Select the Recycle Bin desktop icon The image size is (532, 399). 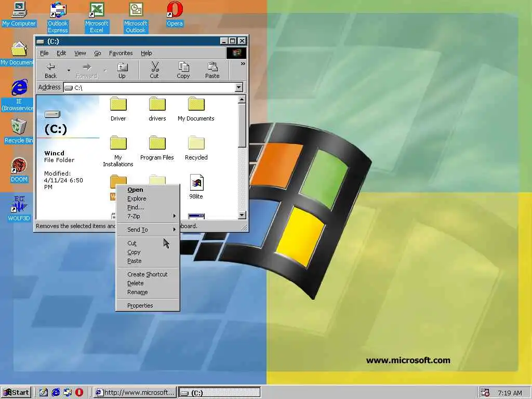click(x=19, y=131)
